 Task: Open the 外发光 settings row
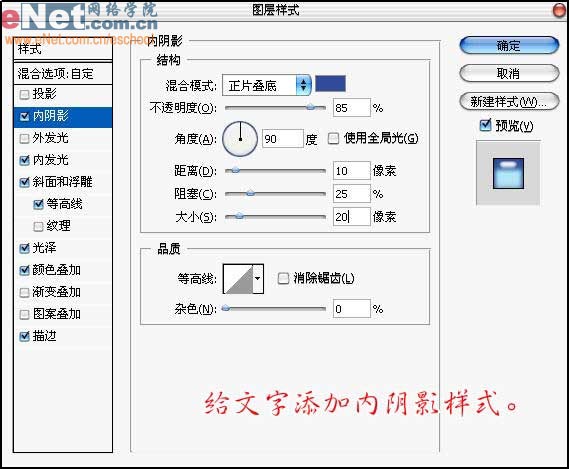tap(63, 139)
